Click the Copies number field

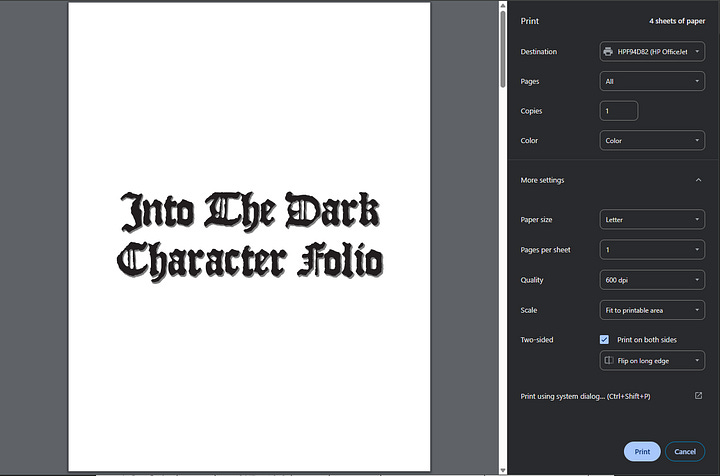(x=619, y=111)
